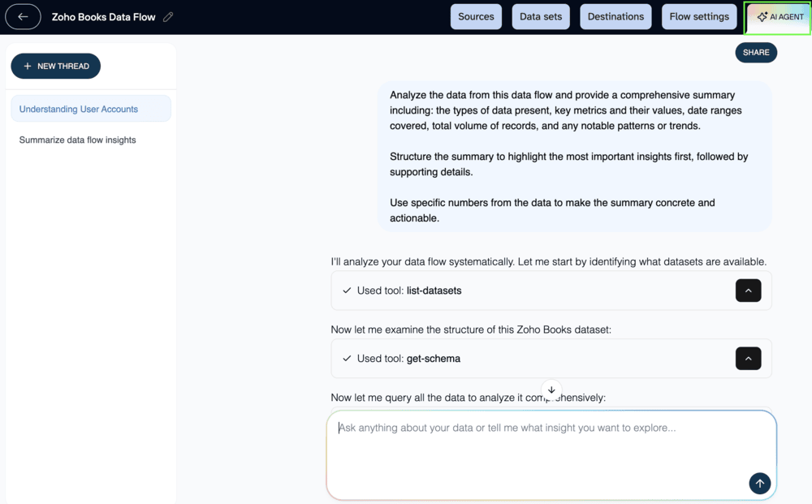Collapse the get-schema tool output
The width and height of the screenshot is (812, 504).
748,358
